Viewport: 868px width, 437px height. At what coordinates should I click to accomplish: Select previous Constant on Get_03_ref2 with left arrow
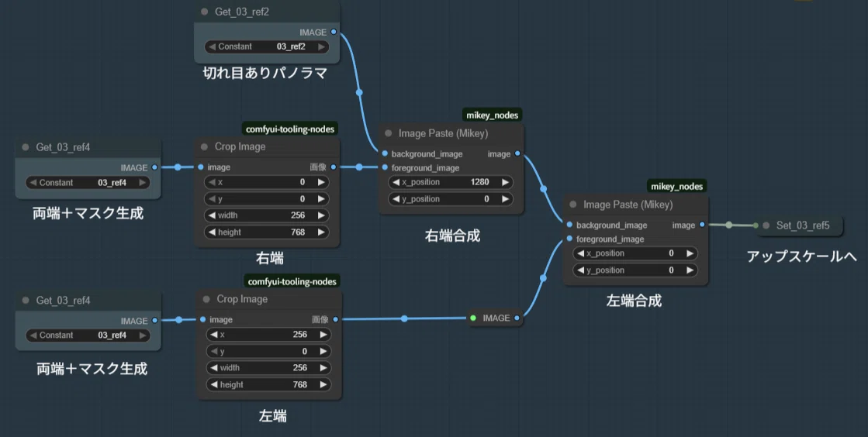point(212,47)
